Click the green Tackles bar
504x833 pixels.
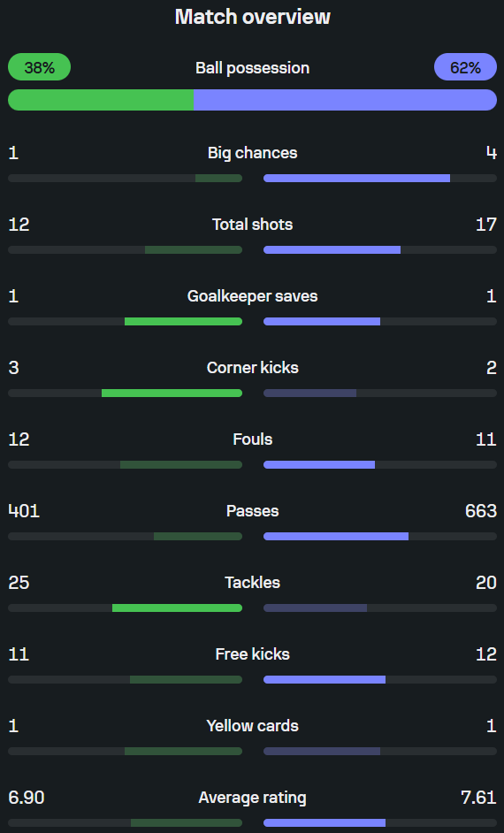pyautogui.click(x=178, y=608)
